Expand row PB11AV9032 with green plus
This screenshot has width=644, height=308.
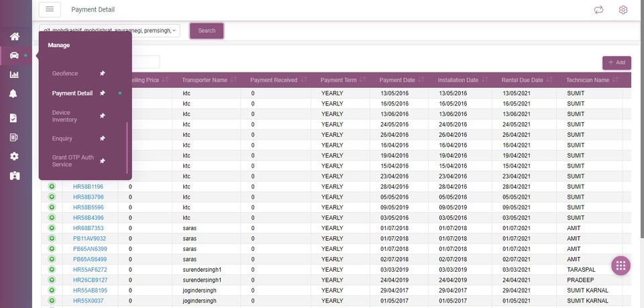coord(52,238)
